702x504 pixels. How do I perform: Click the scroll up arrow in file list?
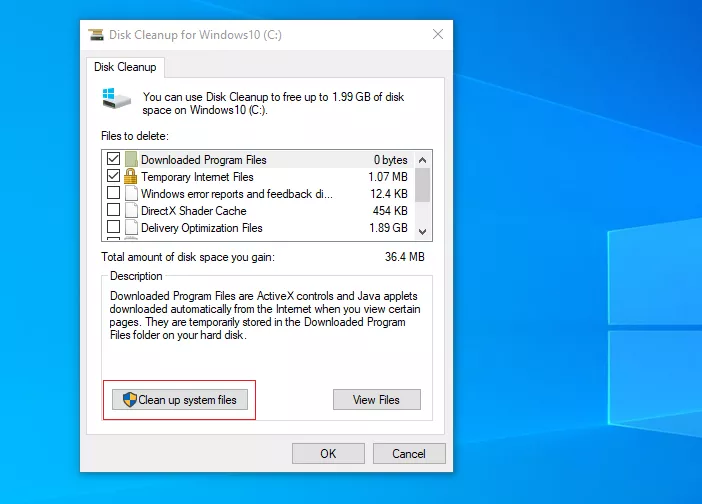pyautogui.click(x=422, y=160)
